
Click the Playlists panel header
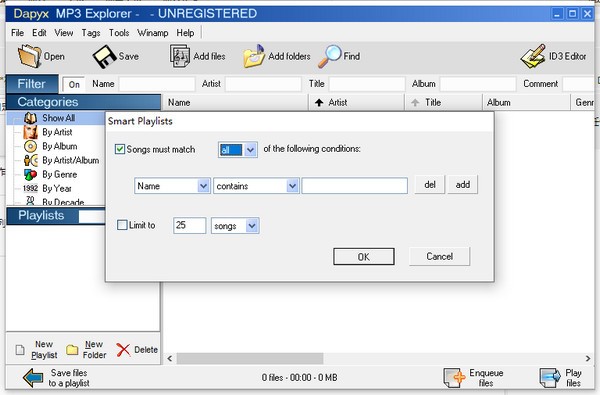[41, 215]
